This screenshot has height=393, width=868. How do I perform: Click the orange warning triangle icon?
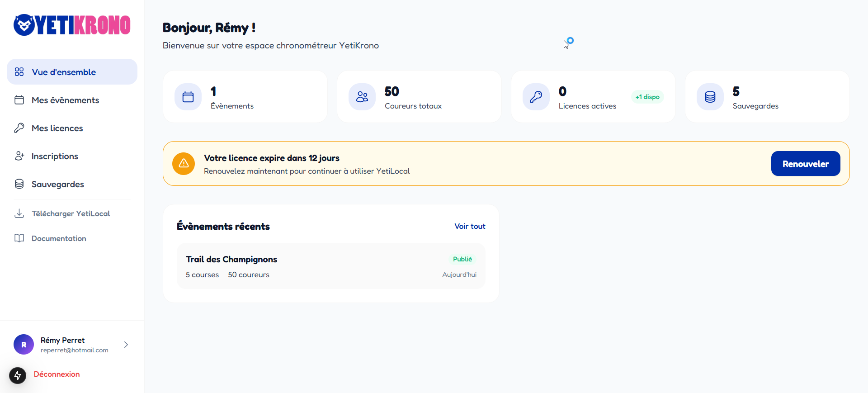184,164
